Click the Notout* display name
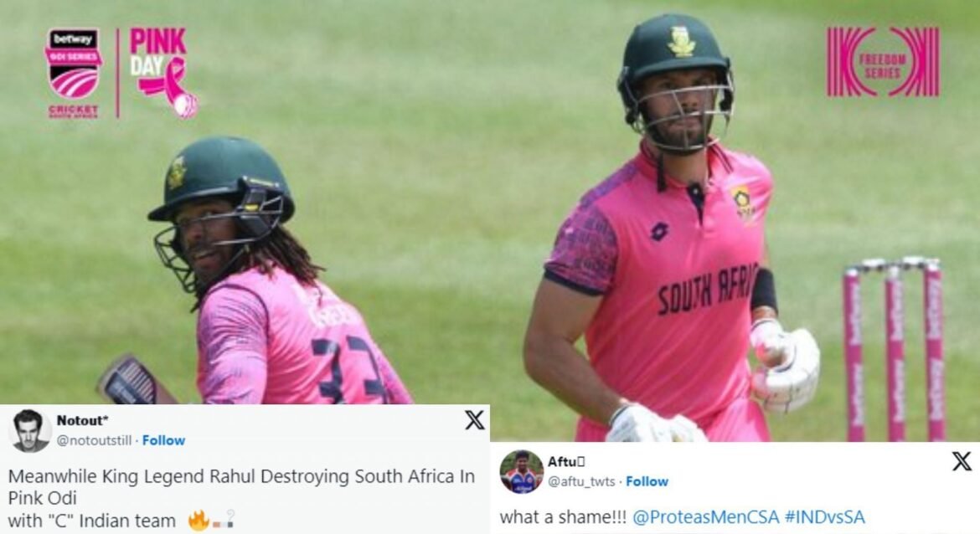 pyautogui.click(x=82, y=421)
